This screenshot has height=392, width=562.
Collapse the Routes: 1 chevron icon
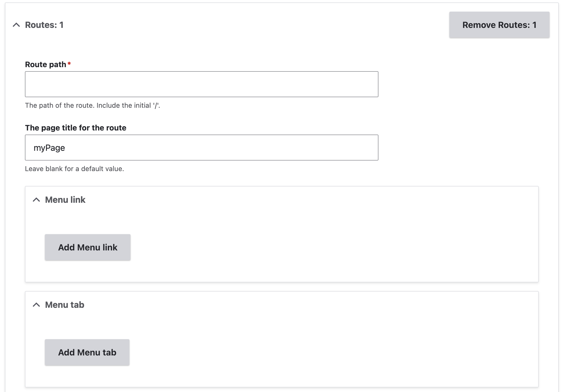click(16, 25)
